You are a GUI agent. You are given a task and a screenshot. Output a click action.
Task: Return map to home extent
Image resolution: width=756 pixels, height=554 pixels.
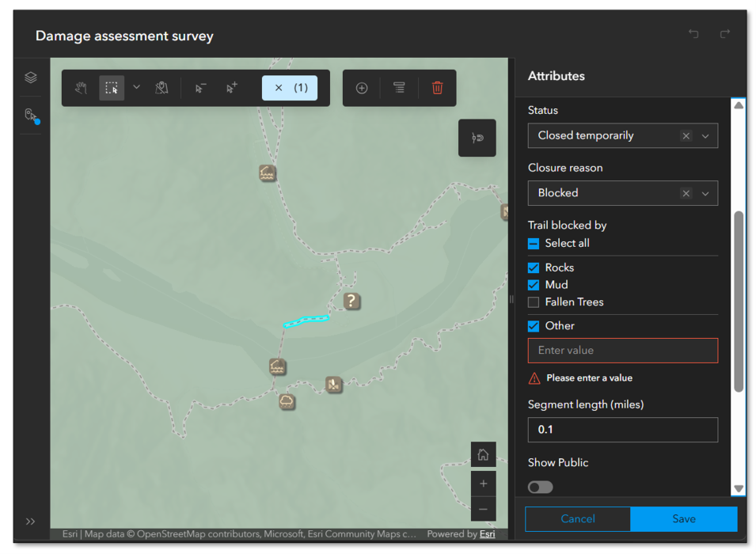483,454
